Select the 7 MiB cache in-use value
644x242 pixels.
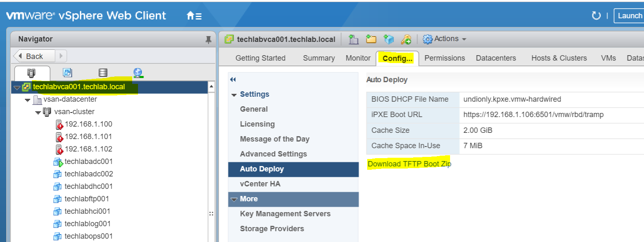coord(473,146)
